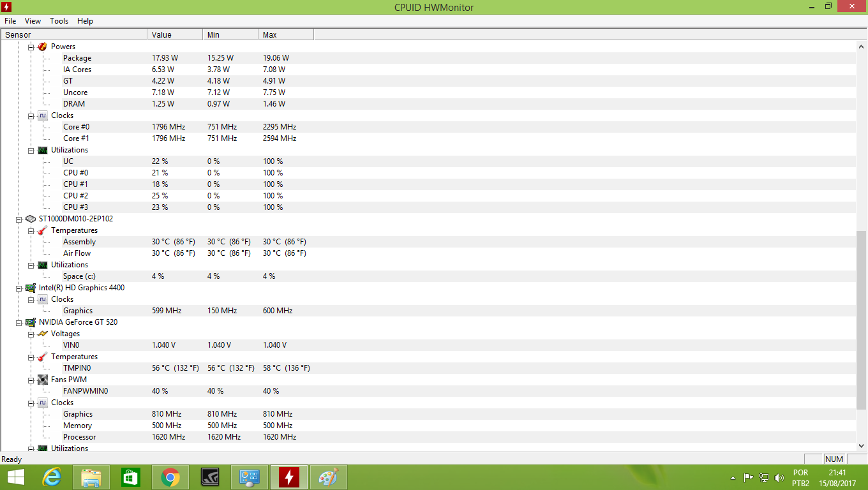Open the Help menu
The image size is (868, 490).
click(x=85, y=21)
